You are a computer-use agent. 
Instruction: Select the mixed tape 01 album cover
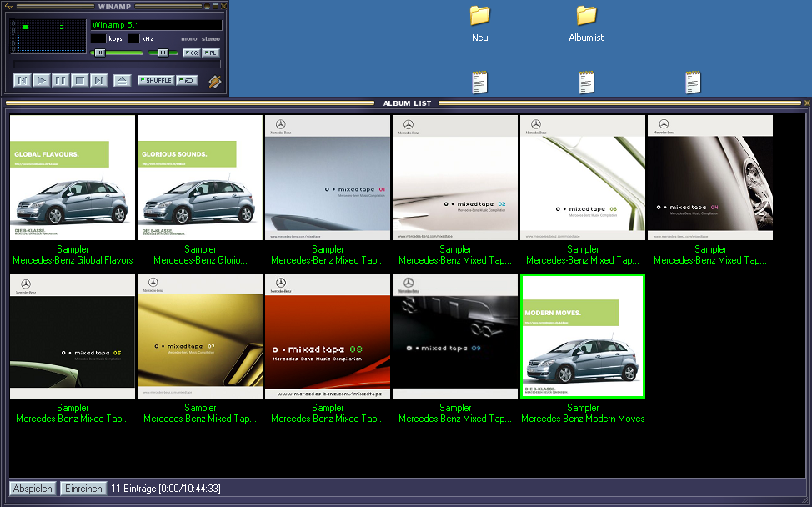coord(328,178)
